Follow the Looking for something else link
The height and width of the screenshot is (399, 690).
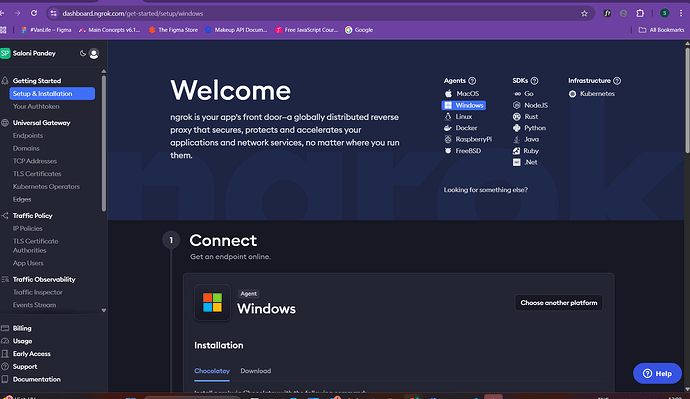click(485, 190)
